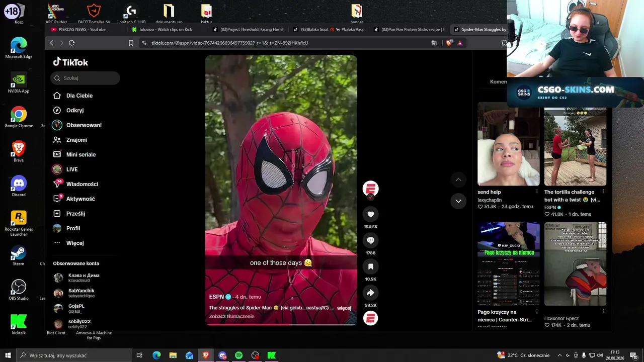644x362 pixels.
Task: Switch to Babka Goat TikTok tab
Action: (x=329, y=29)
